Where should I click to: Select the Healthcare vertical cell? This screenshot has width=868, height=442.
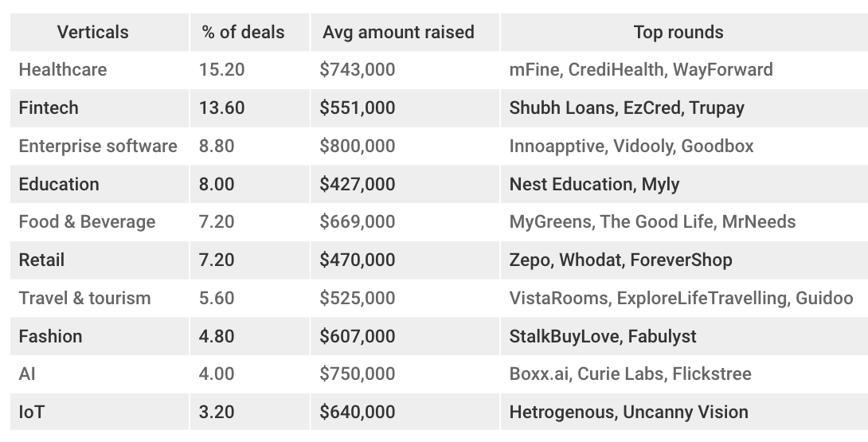(62, 69)
